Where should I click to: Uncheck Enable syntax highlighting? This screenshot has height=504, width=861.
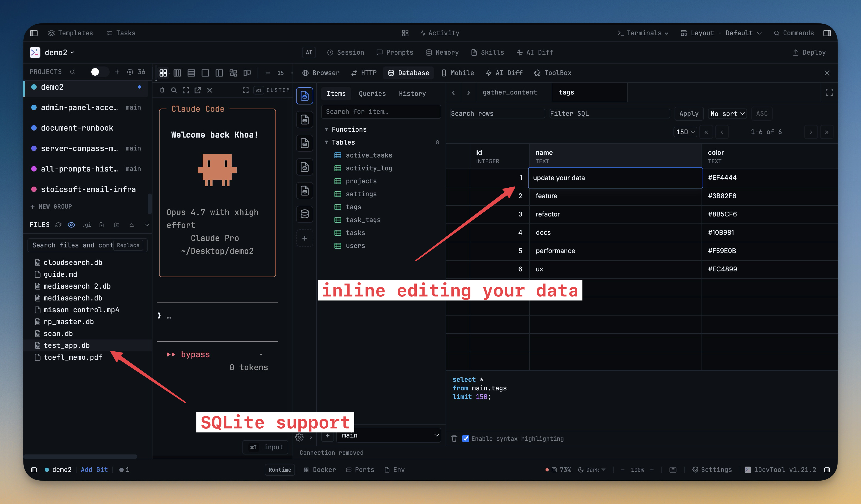point(466,438)
